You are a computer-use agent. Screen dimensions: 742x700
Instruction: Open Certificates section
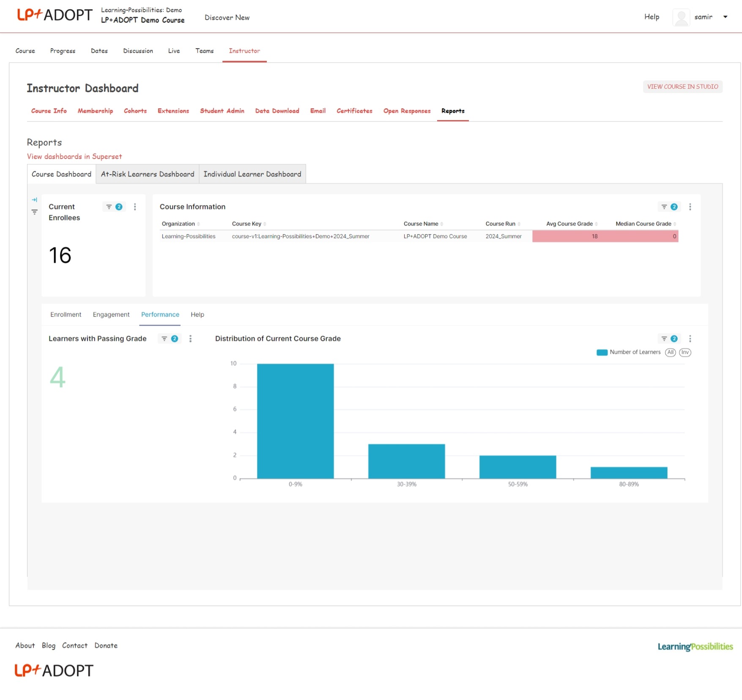tap(354, 111)
